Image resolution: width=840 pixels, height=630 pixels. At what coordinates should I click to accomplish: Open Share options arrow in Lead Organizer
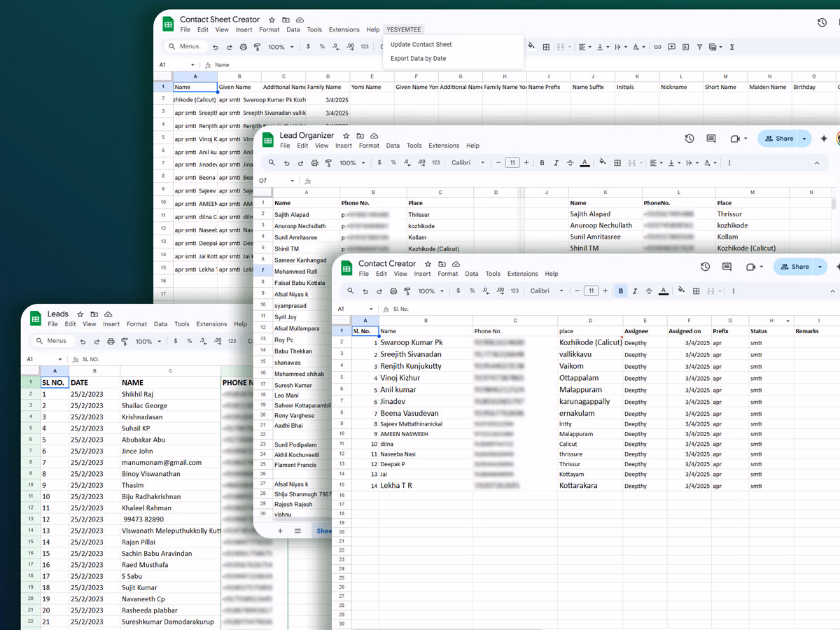coord(804,139)
